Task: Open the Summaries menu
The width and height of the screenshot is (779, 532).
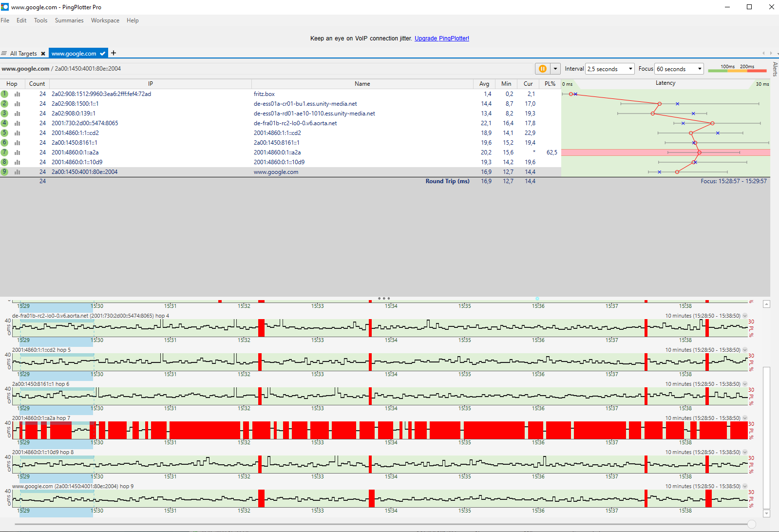Action: (x=69, y=20)
